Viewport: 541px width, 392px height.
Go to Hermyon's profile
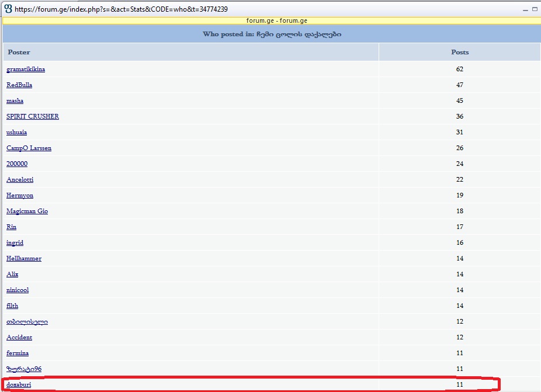(x=20, y=196)
